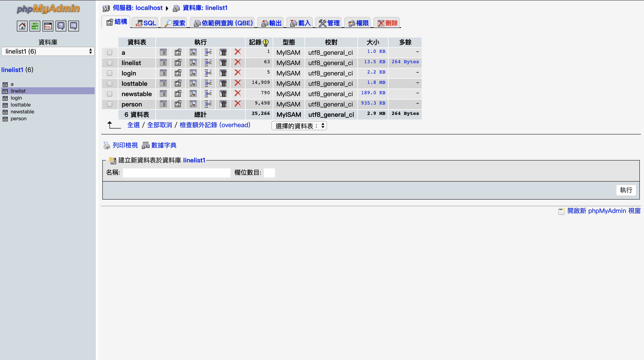644x360 pixels.
Task: Tick the checkbox for table person
Action: [x=109, y=104]
